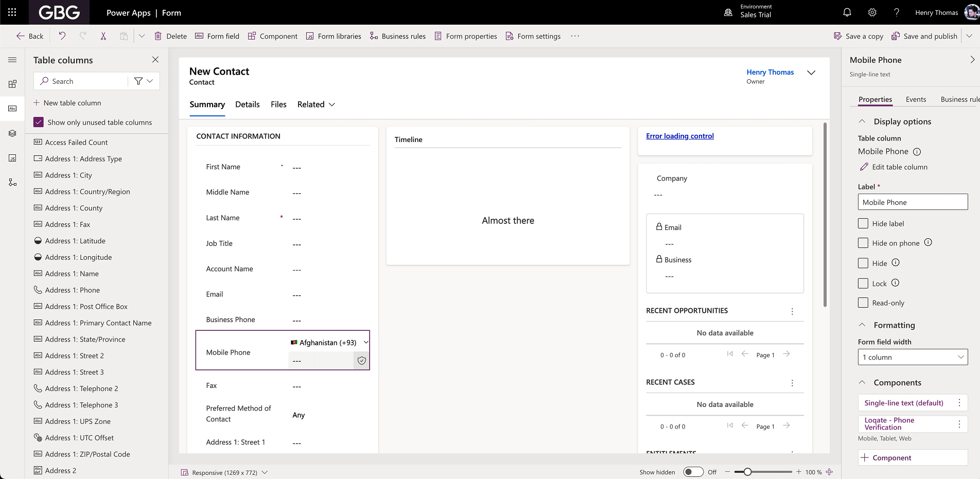Toggle the Show hidden switch
This screenshot has height=479, width=980.
point(693,471)
